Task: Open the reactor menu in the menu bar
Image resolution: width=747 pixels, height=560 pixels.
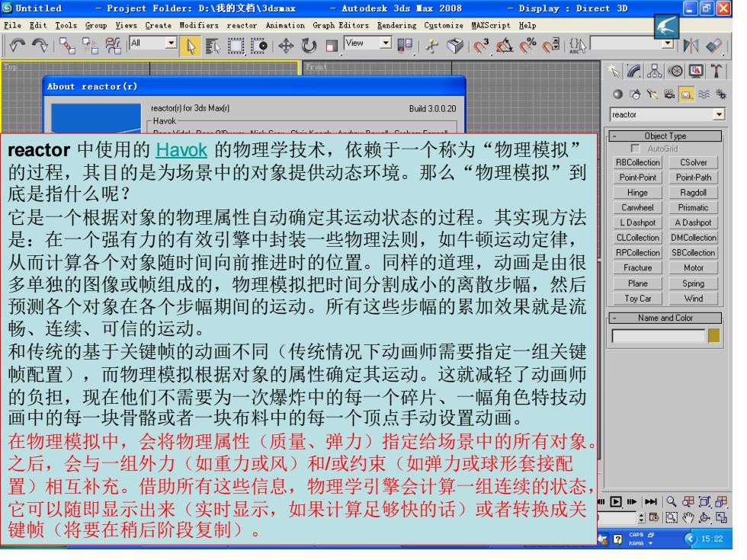Action: click(x=242, y=25)
